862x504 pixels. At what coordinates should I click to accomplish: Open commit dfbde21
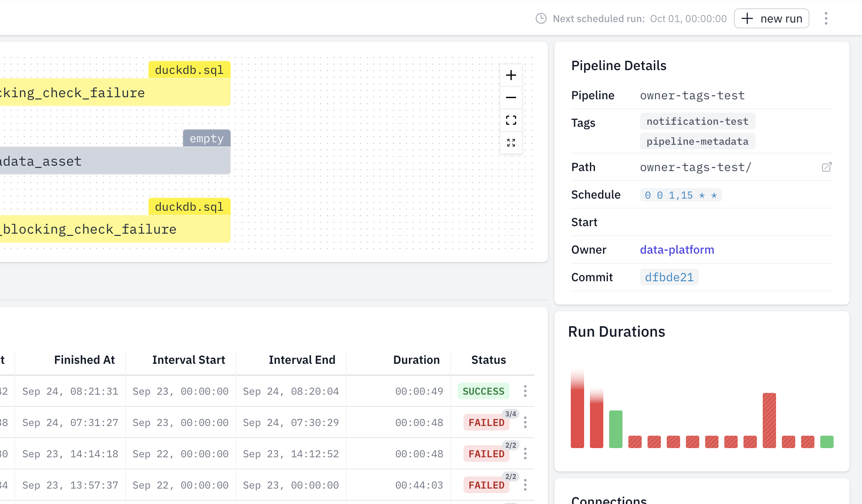669,277
